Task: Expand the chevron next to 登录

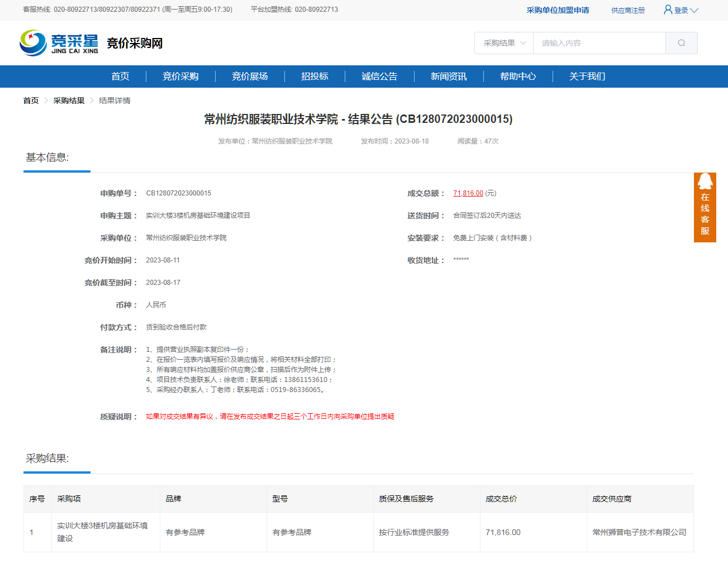Action: [694, 11]
